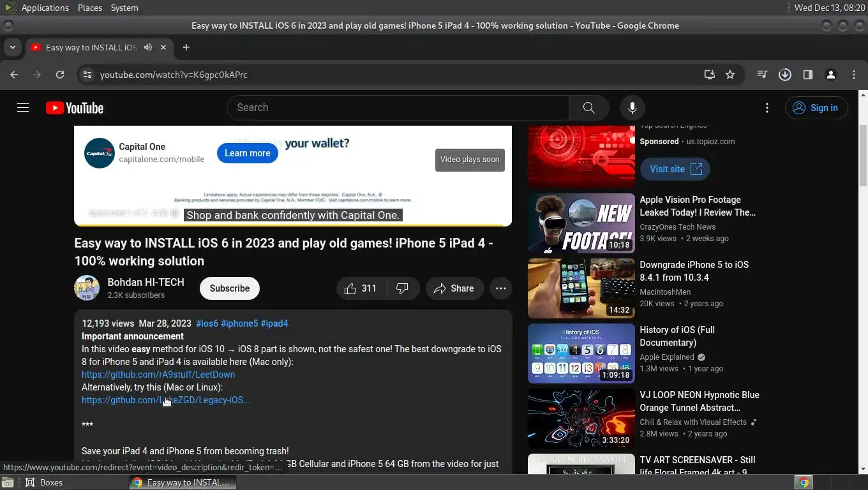The width and height of the screenshot is (868, 490).
Task: Click 'CrazyOnes Tech News' channel name
Action: click(678, 227)
